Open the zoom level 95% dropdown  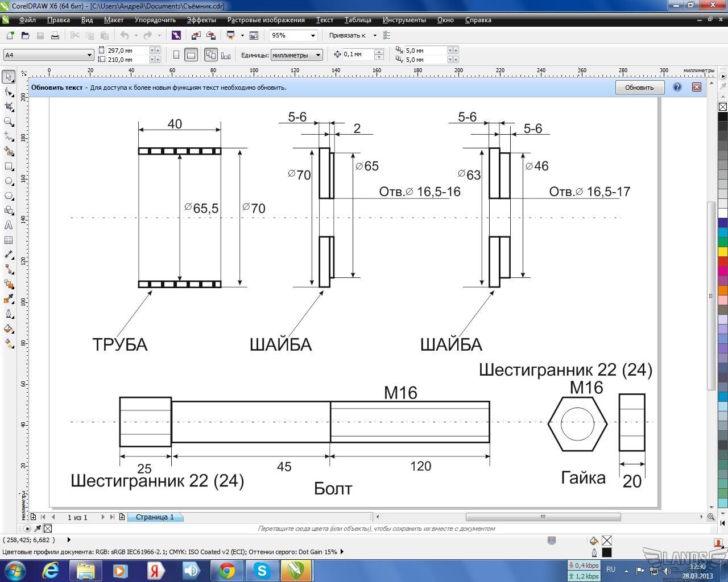point(312,35)
